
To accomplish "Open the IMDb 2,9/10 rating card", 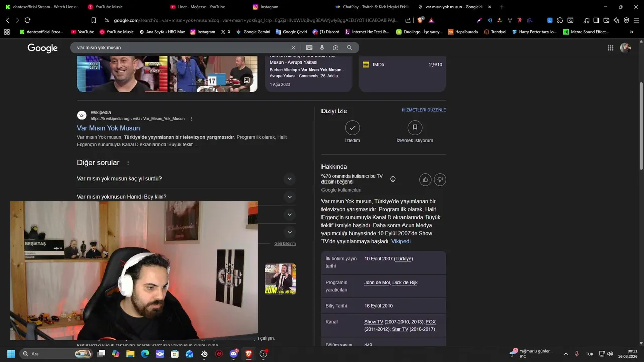I will [x=402, y=73].
